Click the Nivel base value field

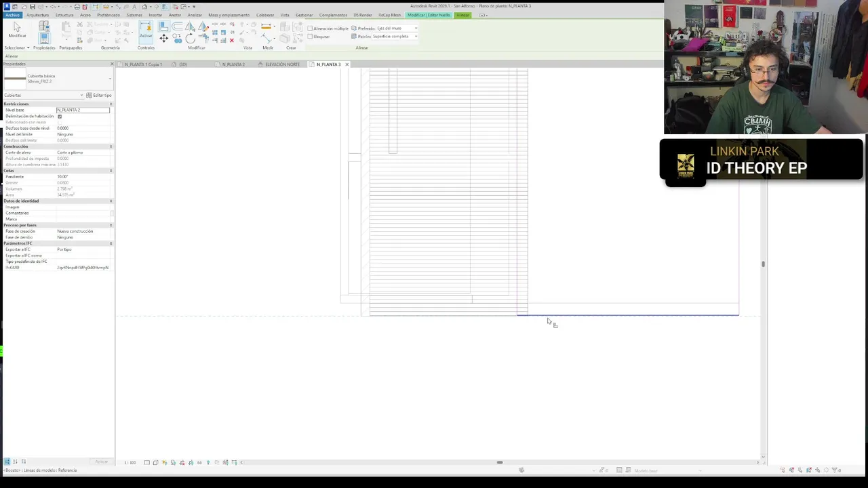[83, 110]
